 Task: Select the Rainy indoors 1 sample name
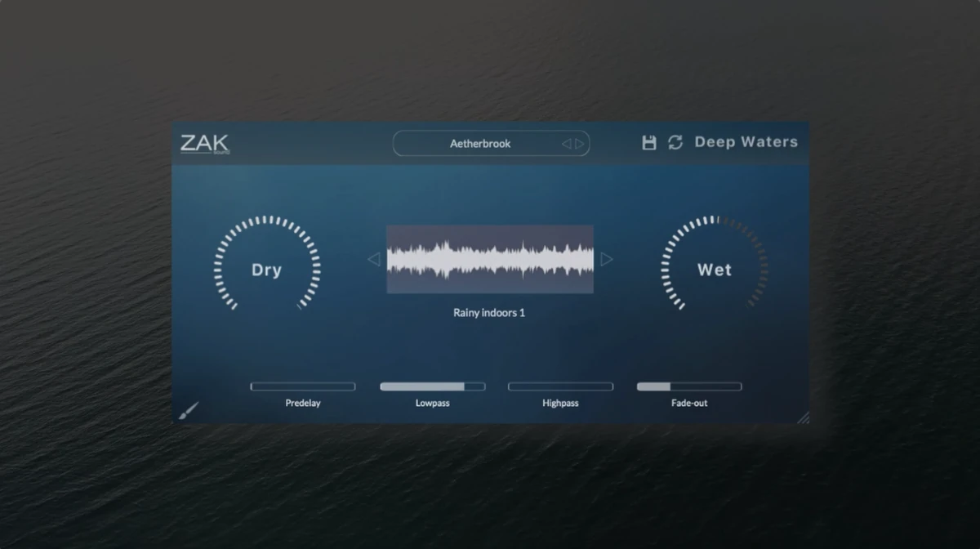click(490, 312)
